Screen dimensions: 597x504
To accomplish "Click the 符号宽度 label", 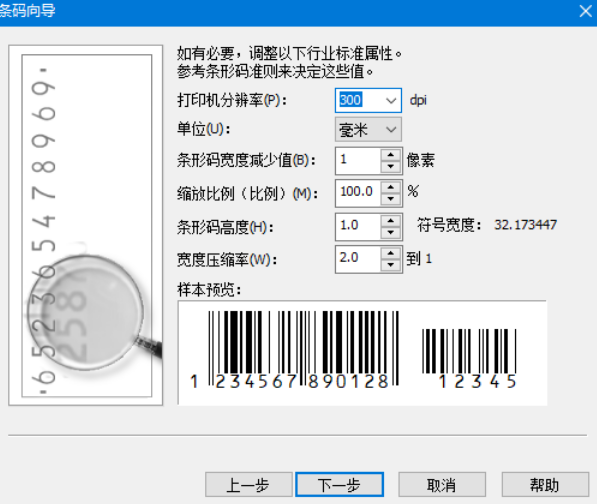I will point(449,225).
